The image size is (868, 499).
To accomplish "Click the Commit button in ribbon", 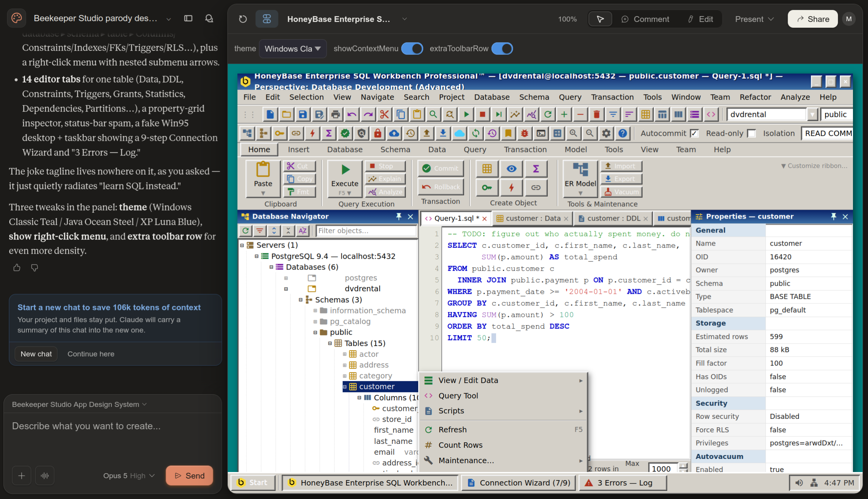I will pos(441,169).
